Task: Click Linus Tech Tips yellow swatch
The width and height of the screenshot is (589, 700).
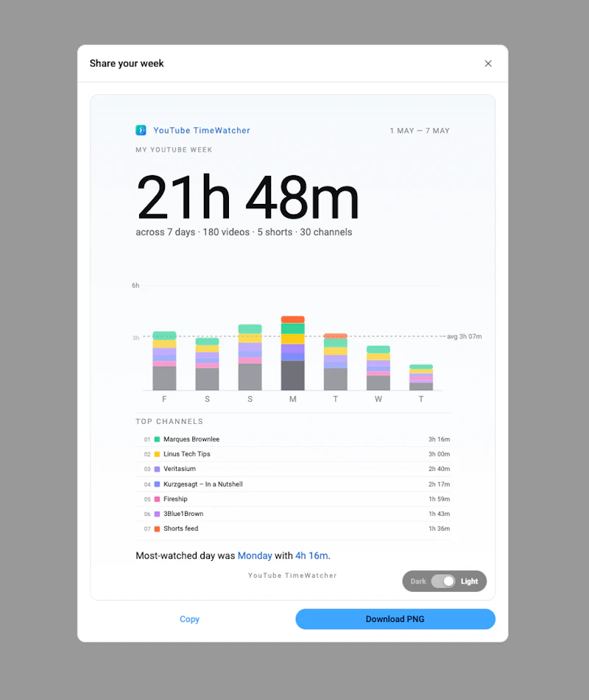Action: pos(157,454)
